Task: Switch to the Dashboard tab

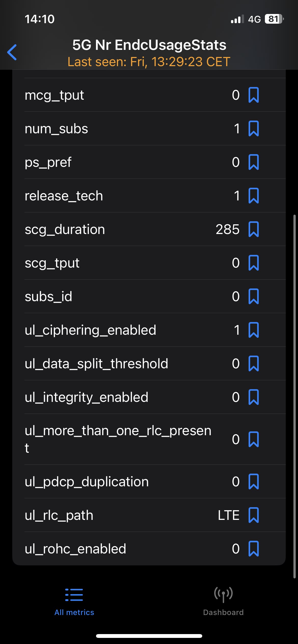Action: tap(223, 602)
